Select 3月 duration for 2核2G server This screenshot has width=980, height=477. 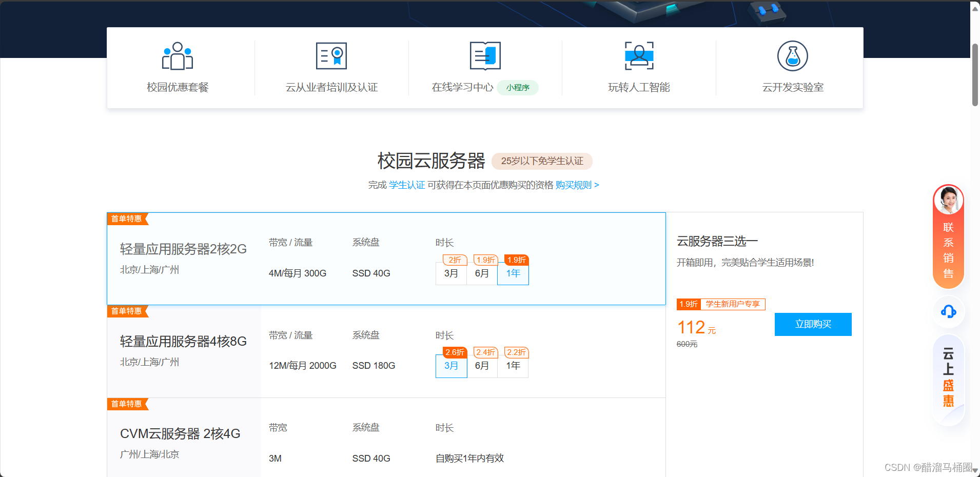pyautogui.click(x=451, y=273)
